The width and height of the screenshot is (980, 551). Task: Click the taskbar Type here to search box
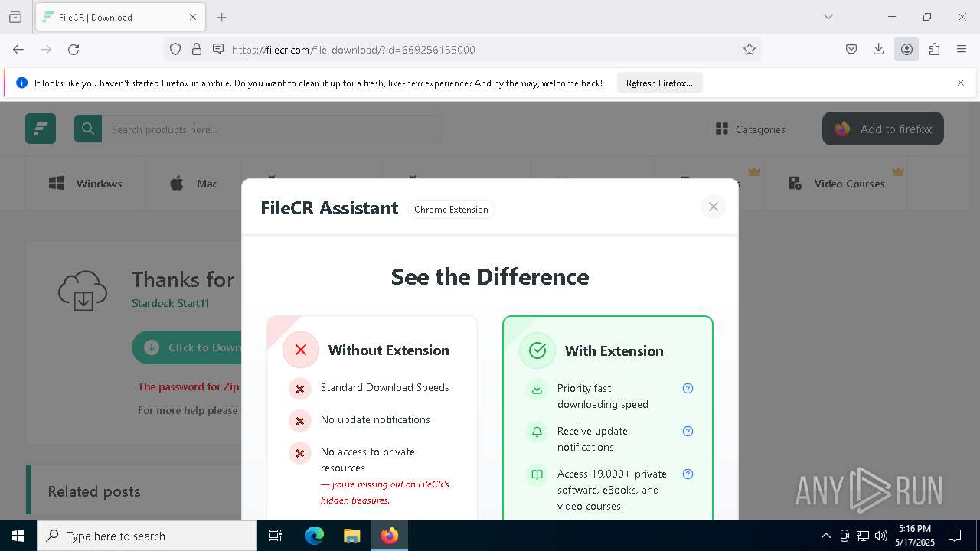click(147, 536)
